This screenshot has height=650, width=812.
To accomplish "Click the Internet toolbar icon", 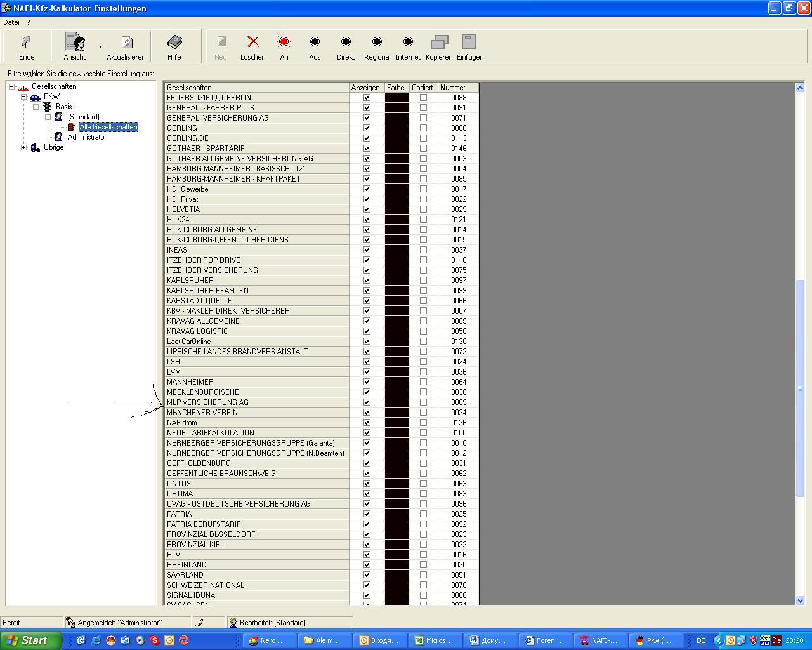I will 408,42.
